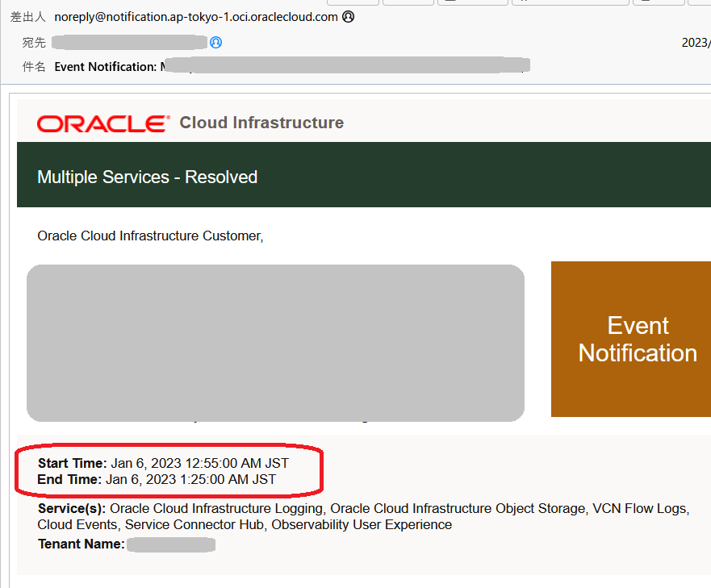Click the Event Notification orange banner
The width and height of the screenshot is (711, 588).
(x=638, y=340)
